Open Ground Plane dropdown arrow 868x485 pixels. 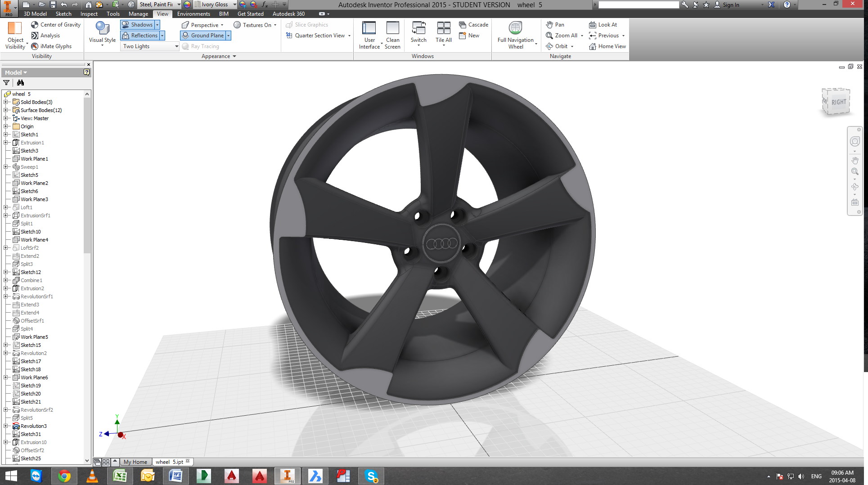pos(228,36)
